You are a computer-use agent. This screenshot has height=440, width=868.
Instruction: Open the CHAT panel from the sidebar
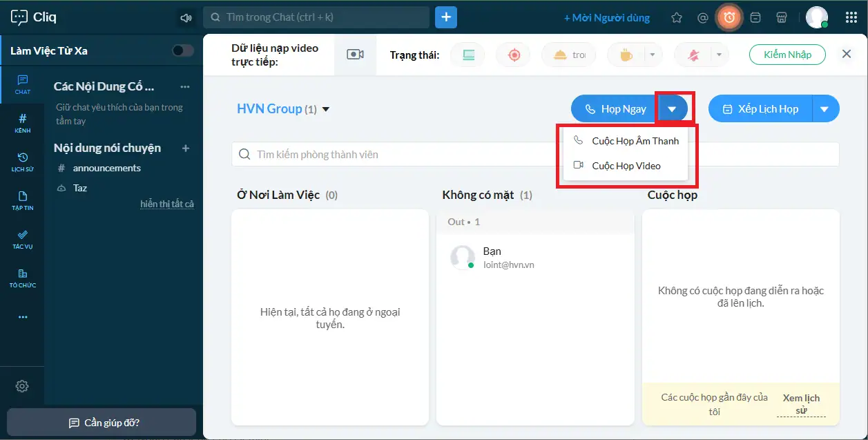pos(22,84)
